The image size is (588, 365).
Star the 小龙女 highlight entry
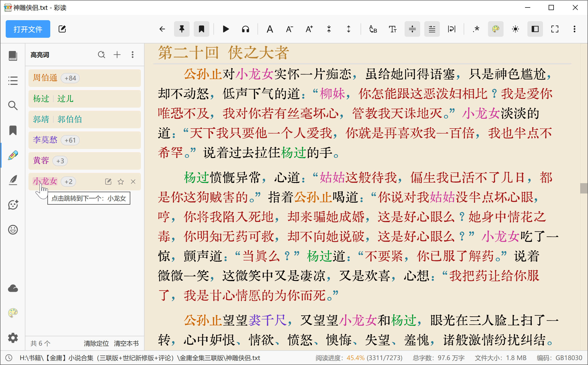coord(121,182)
